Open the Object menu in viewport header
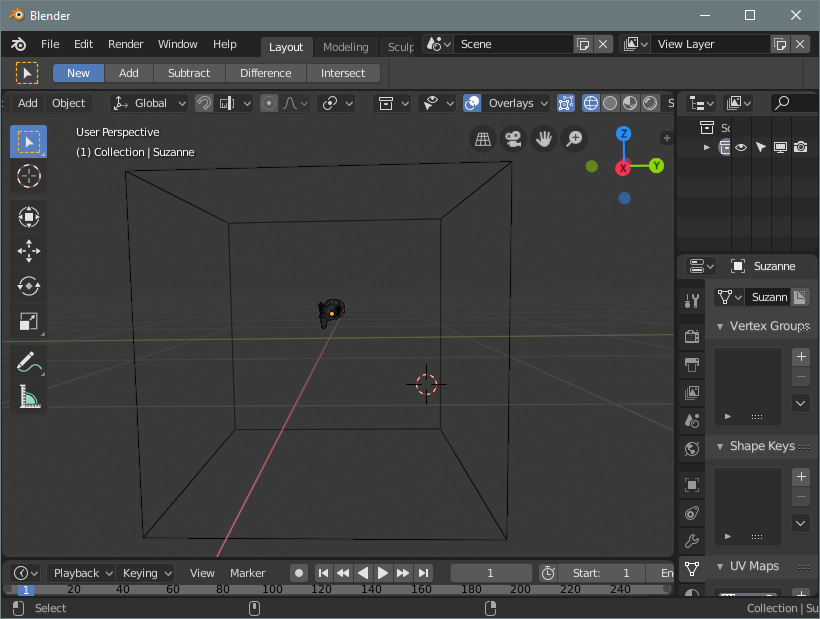Screen dimensions: 820x619 click(x=69, y=104)
